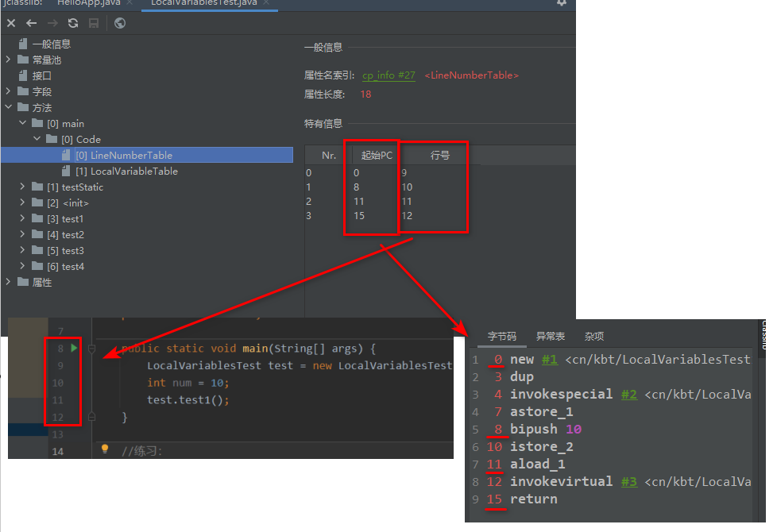Click the globe web browser icon
This screenshot has height=532, width=777.
point(120,23)
